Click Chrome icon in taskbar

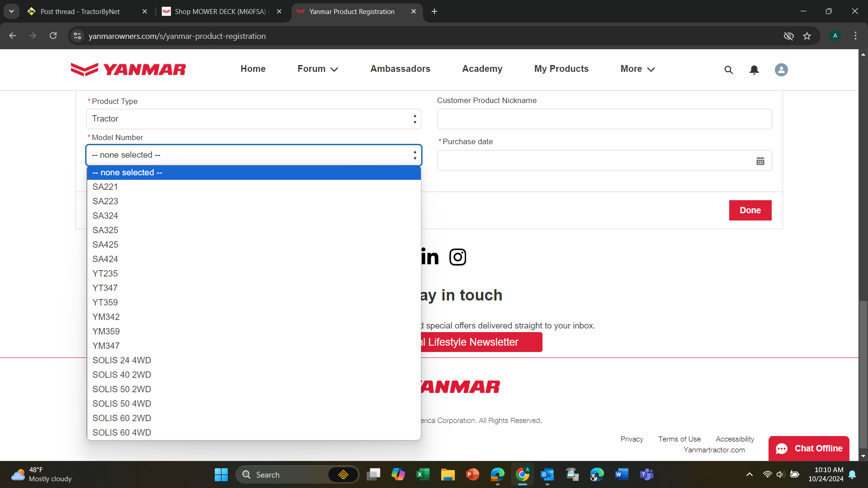[x=522, y=474]
